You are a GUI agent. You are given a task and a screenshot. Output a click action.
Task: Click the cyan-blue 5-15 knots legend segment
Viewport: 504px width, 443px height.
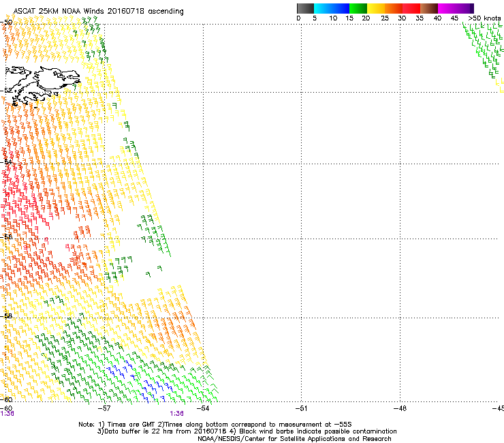point(332,8)
